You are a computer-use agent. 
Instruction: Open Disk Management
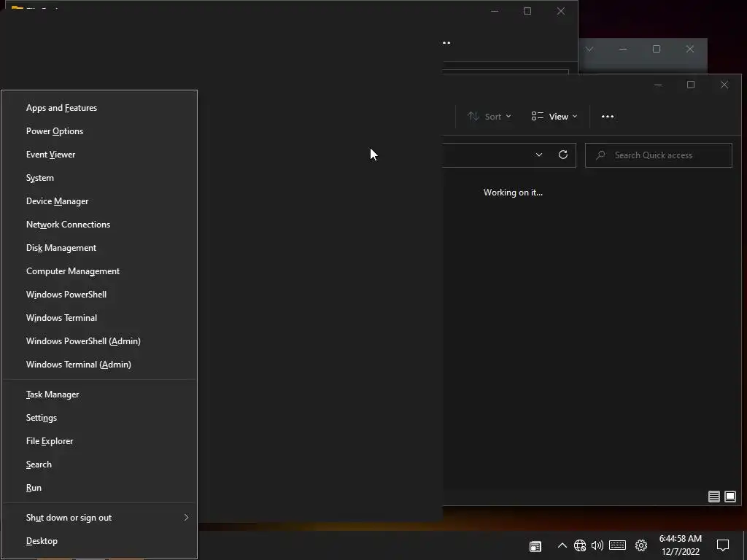pyautogui.click(x=99, y=248)
